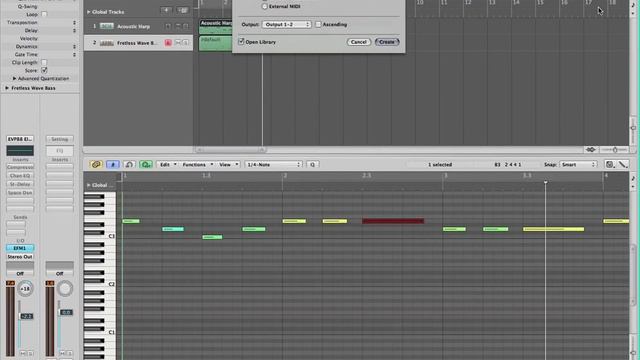Image resolution: width=640 pixels, height=360 pixels.
Task: Open the Output 1-2 dropdown
Action: click(287, 24)
